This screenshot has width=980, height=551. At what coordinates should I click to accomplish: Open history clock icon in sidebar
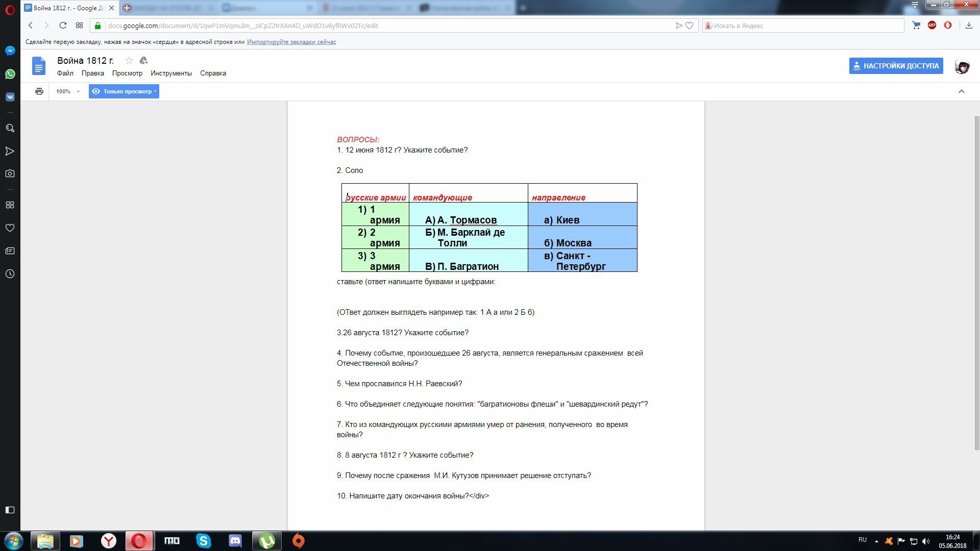(10, 274)
